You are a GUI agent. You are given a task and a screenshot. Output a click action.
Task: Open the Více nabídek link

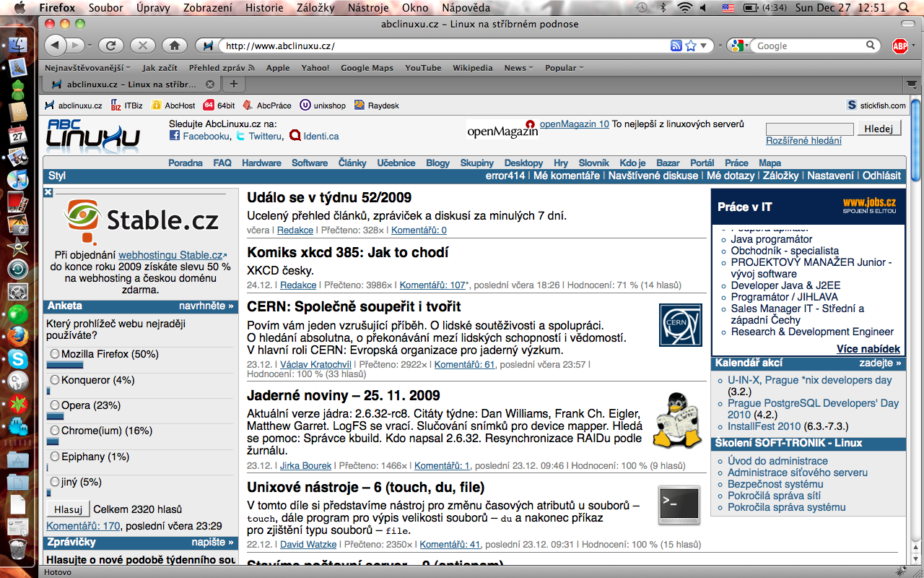[868, 349]
